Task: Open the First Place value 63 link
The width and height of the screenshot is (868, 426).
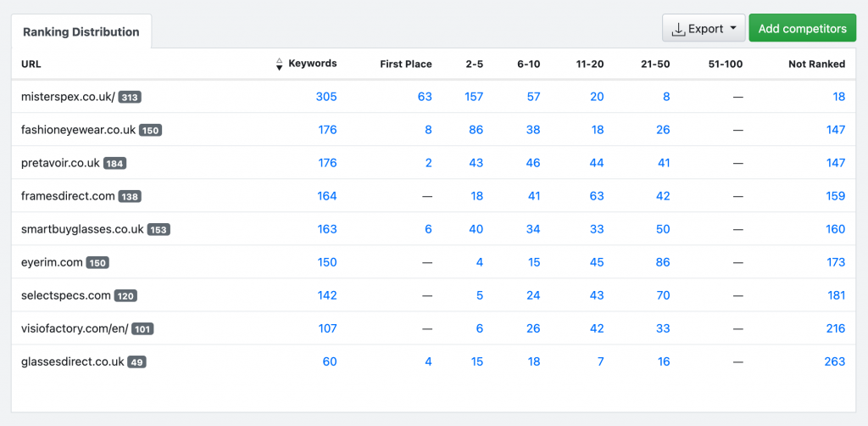Action: pos(425,97)
